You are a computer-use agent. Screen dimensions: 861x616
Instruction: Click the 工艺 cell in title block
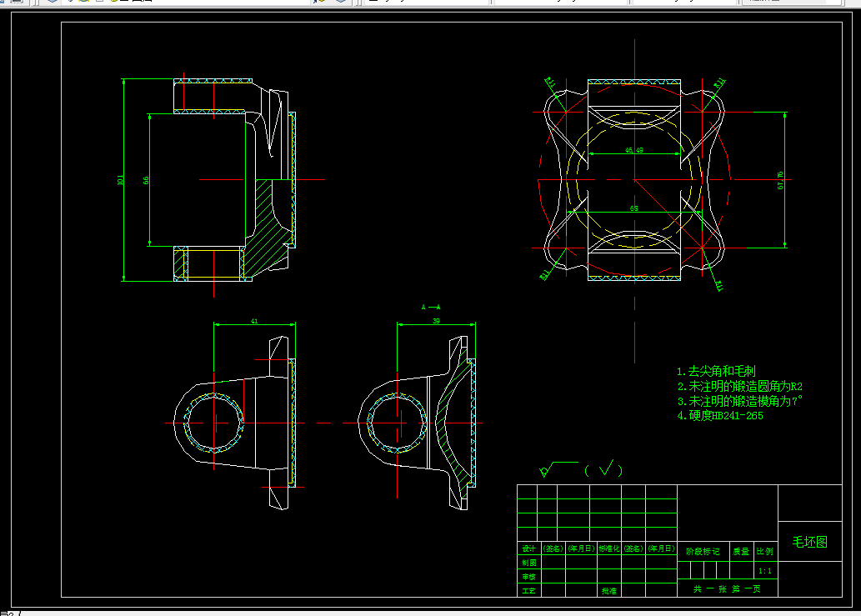click(x=528, y=591)
